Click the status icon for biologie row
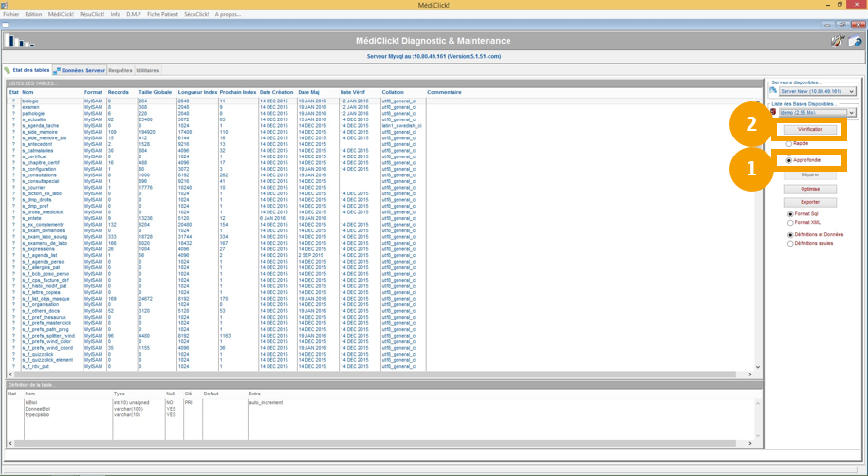The image size is (868, 476). tap(13, 101)
